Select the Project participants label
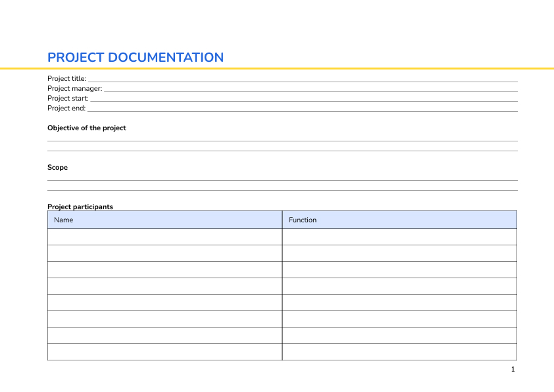Screen dimensions: 554x392 point(80,207)
